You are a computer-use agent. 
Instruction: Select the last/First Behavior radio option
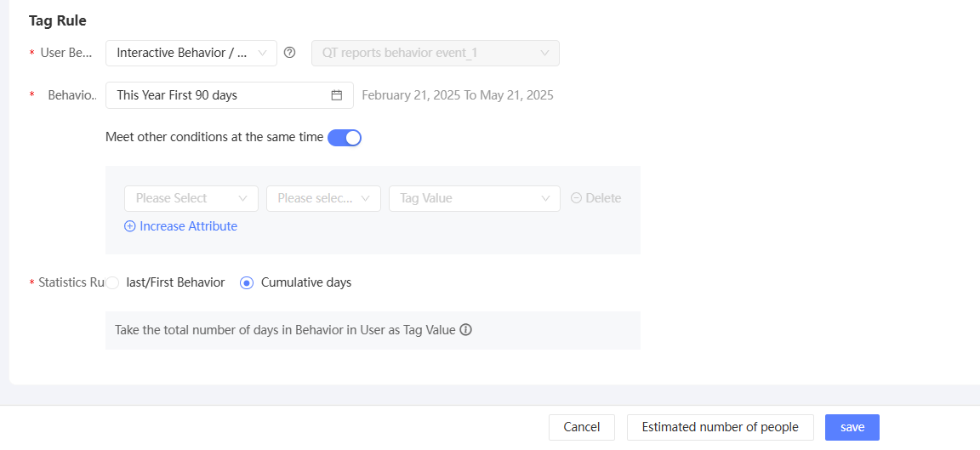click(112, 282)
